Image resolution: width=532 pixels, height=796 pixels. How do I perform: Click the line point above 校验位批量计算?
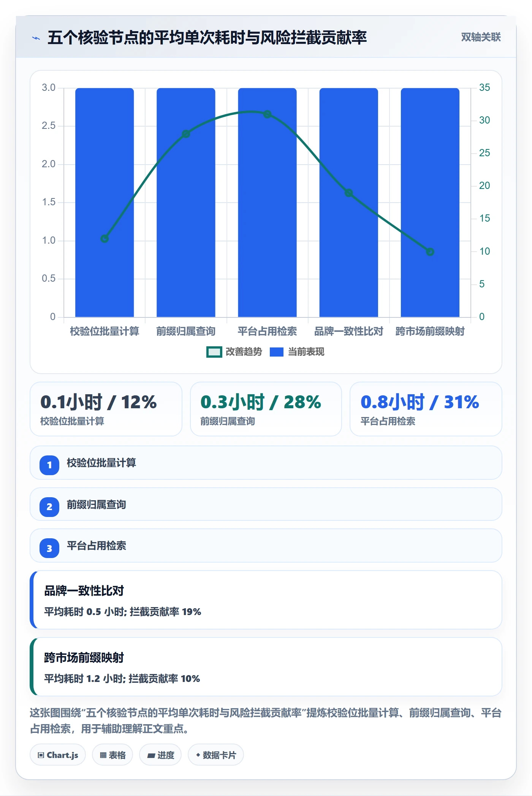coord(104,239)
